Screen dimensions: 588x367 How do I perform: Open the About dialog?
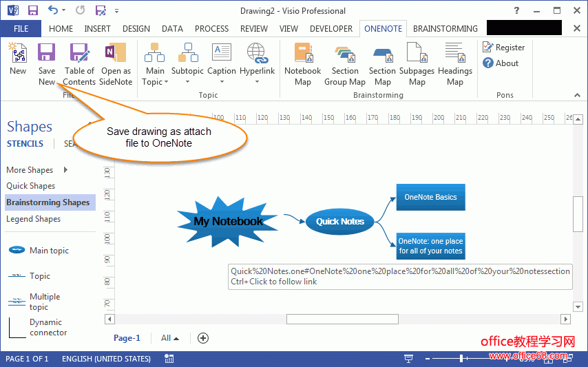point(501,63)
